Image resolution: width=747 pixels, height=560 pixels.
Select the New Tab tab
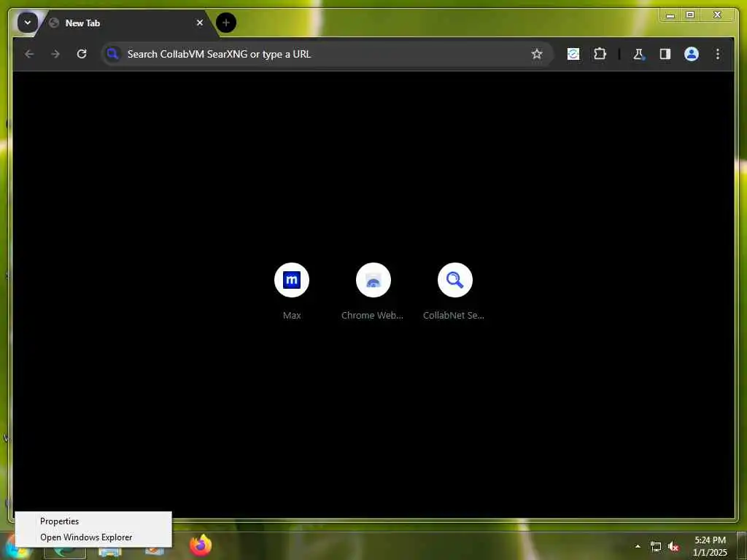(x=128, y=23)
